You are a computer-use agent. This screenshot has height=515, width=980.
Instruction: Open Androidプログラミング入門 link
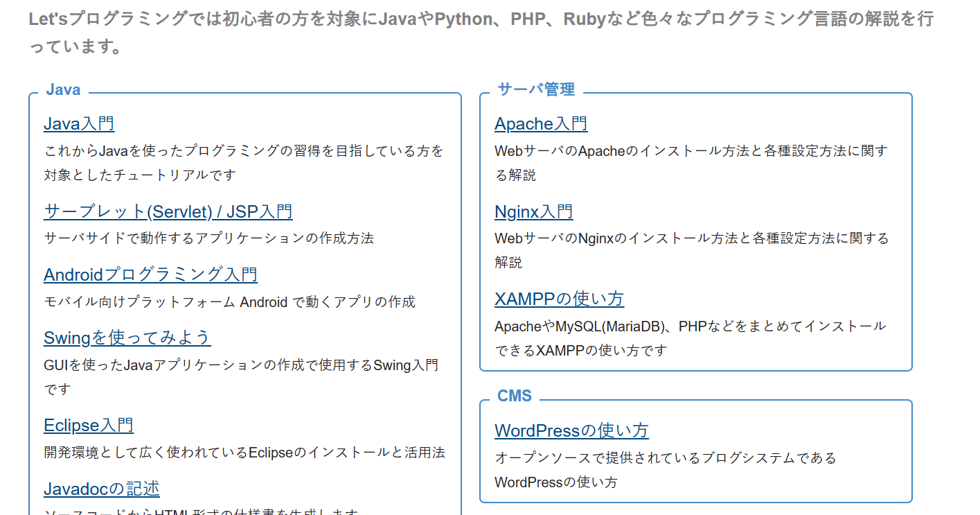point(150,274)
